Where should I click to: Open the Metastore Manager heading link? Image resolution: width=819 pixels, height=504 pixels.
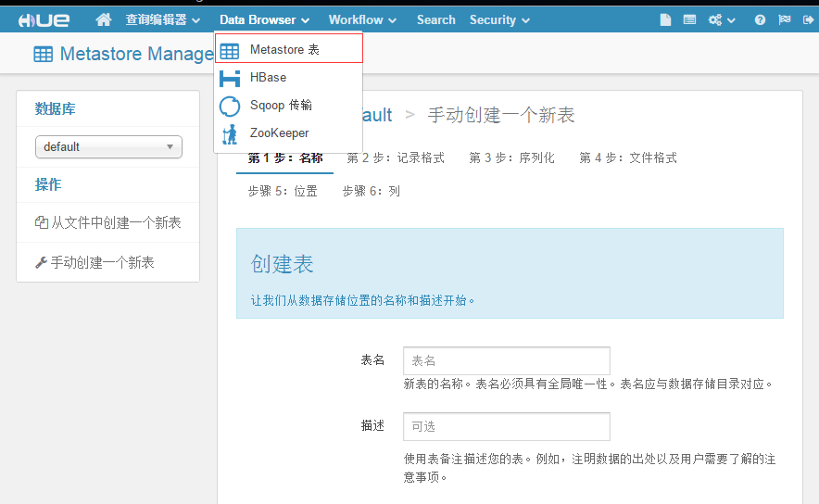(137, 54)
